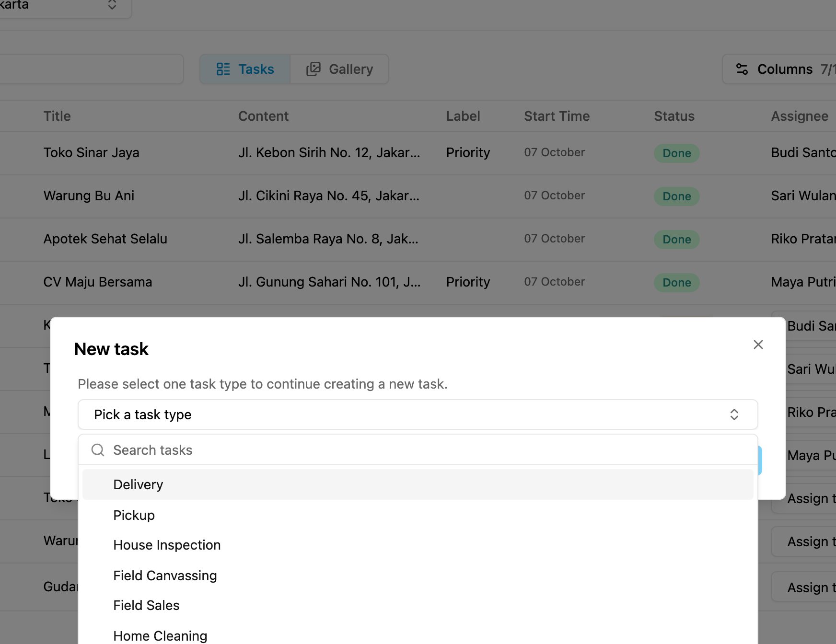Select the Pickup task type
This screenshot has height=644, width=836.
click(418, 515)
